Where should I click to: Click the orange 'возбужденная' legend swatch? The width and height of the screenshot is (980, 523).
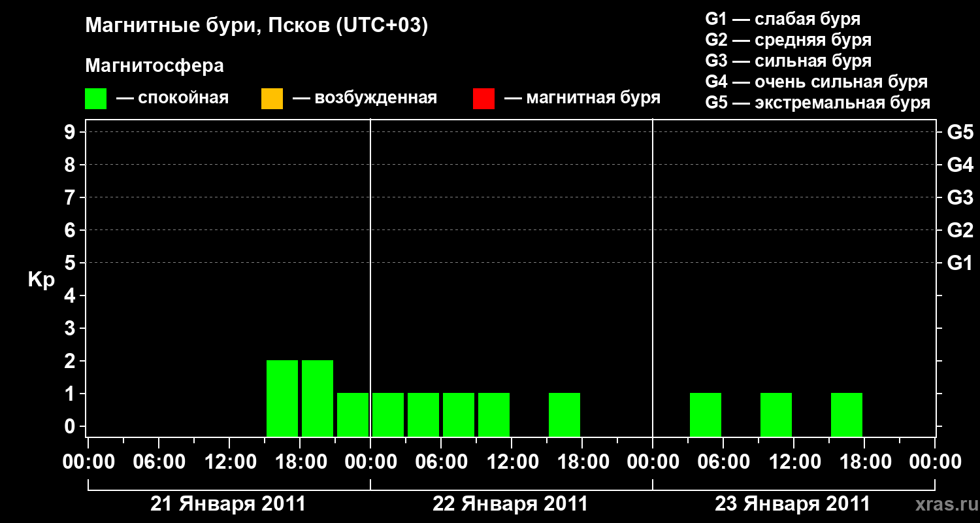272,99
